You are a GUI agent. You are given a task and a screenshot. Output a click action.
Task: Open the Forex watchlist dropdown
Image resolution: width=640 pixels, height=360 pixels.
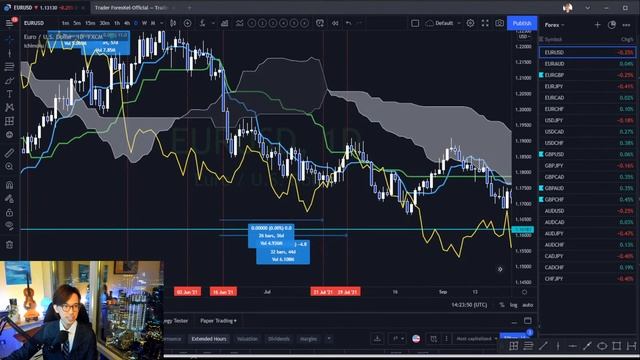tap(555, 25)
